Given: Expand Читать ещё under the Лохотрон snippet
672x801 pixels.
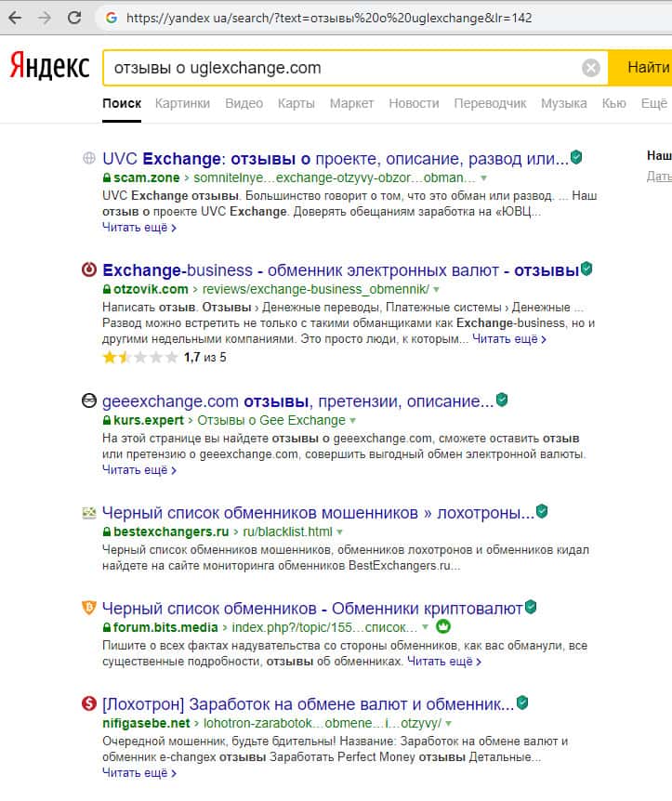Looking at the screenshot, I should [139, 773].
